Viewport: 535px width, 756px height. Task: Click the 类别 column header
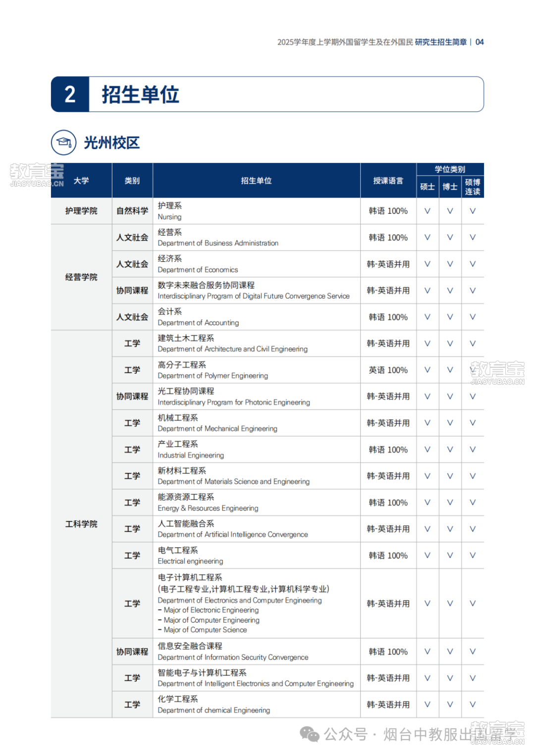click(132, 181)
